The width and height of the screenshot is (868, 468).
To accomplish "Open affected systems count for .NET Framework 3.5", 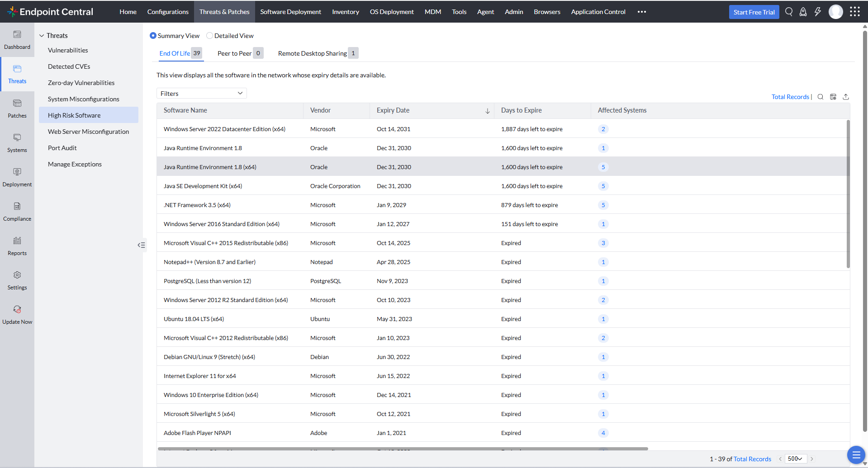I will tap(603, 205).
